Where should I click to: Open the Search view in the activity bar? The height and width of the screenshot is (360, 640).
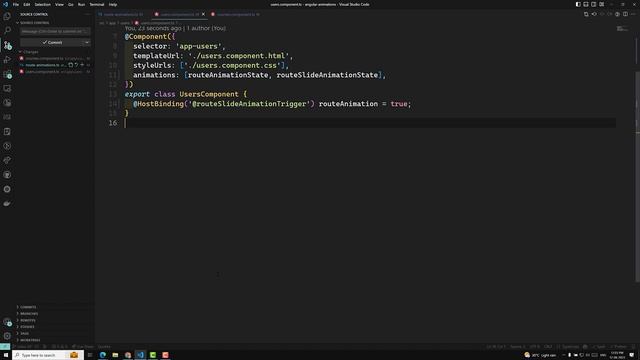[x=7, y=31]
